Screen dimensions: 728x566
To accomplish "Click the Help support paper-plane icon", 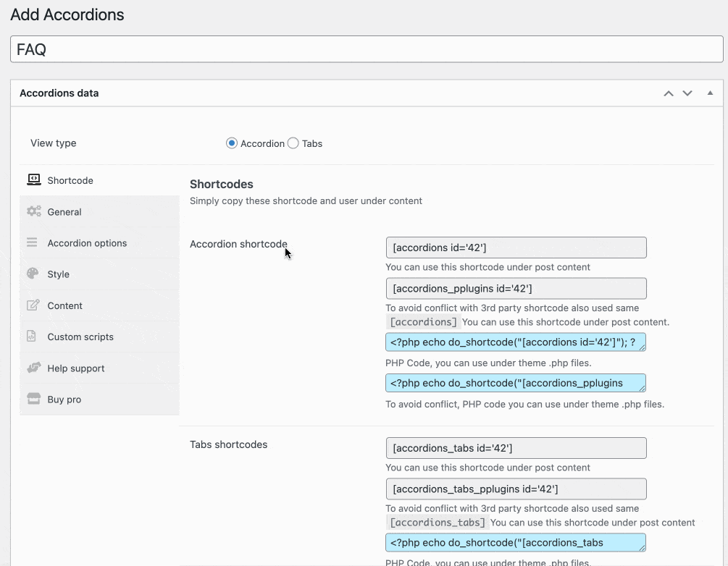I will [33, 368].
